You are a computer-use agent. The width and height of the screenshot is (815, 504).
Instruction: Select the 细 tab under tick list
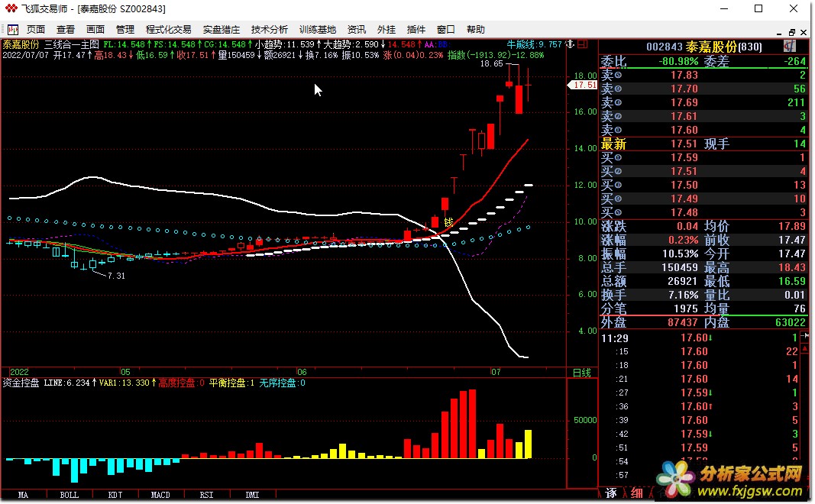[637, 493]
